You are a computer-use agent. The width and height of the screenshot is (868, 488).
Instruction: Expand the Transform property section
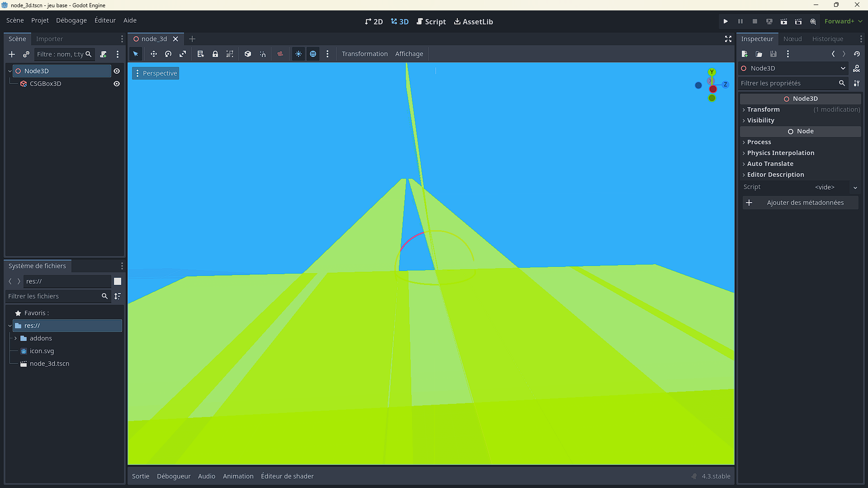tap(801, 109)
